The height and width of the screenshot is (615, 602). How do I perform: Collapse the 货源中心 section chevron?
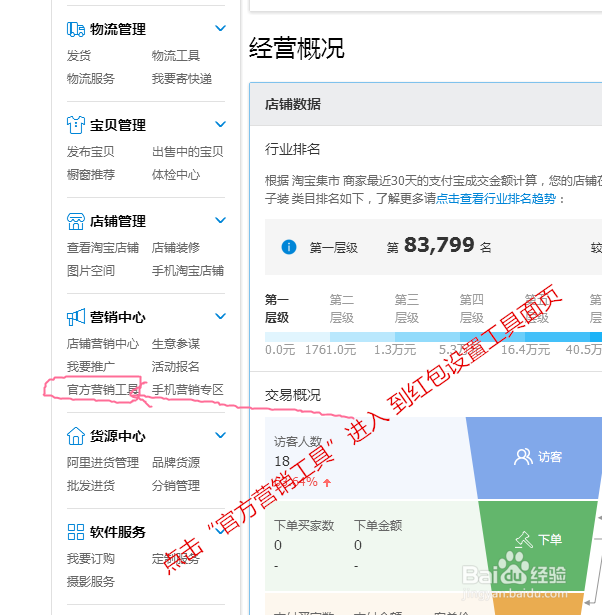tap(220, 435)
